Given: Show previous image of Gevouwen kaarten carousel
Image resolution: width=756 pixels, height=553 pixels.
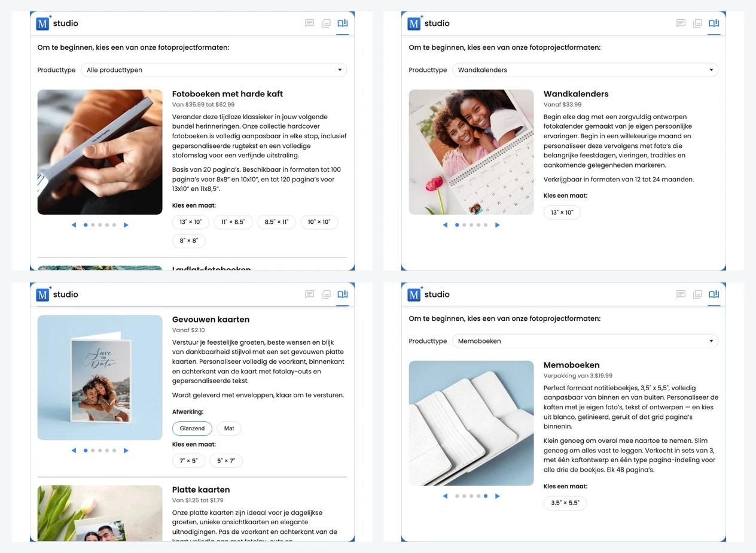Looking at the screenshot, I should point(74,451).
